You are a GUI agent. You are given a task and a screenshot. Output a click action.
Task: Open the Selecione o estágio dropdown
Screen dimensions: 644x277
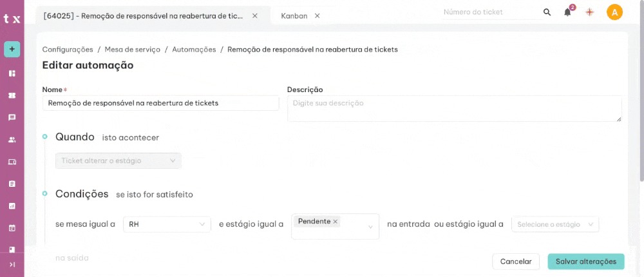point(555,224)
